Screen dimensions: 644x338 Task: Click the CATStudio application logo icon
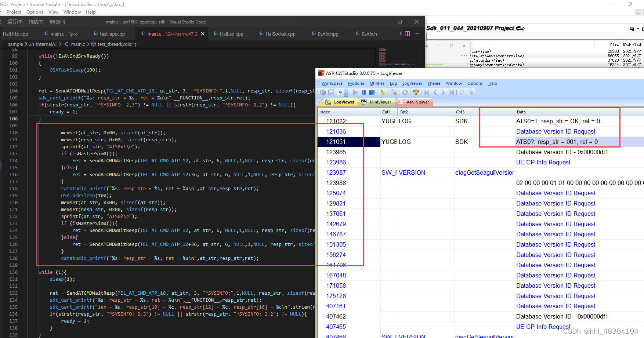321,73
